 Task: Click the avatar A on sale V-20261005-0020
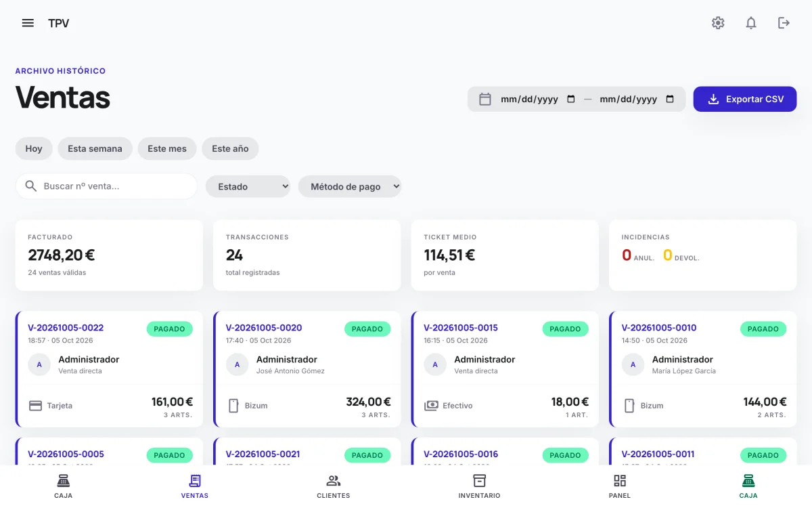(237, 364)
